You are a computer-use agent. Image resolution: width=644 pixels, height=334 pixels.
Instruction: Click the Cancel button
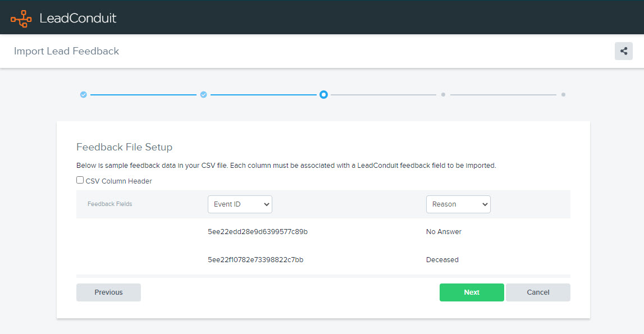[x=538, y=292]
